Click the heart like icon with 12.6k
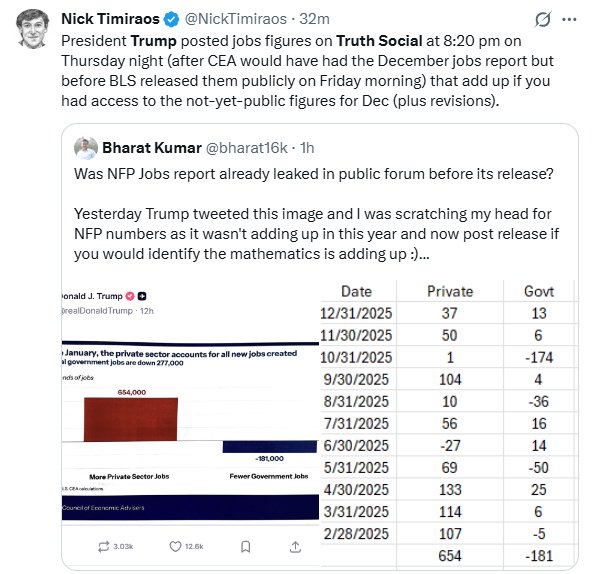This screenshot has height=574, width=594. coord(175,546)
